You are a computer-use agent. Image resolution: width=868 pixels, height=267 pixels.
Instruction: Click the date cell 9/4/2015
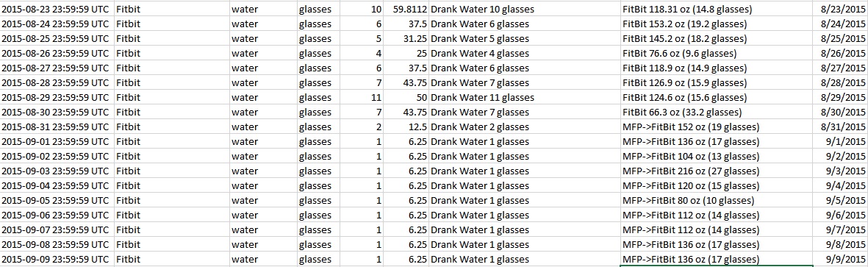[x=840, y=185]
